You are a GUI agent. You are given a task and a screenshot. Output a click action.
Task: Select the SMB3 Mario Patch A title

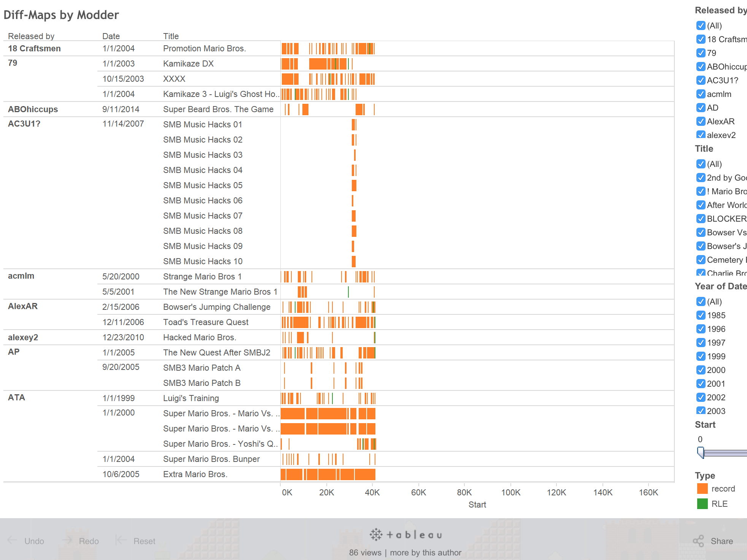pyautogui.click(x=202, y=368)
